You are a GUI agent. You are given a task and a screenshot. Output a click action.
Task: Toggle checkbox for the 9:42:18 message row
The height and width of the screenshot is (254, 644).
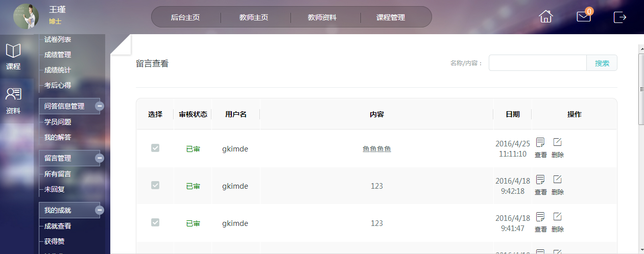click(x=155, y=185)
